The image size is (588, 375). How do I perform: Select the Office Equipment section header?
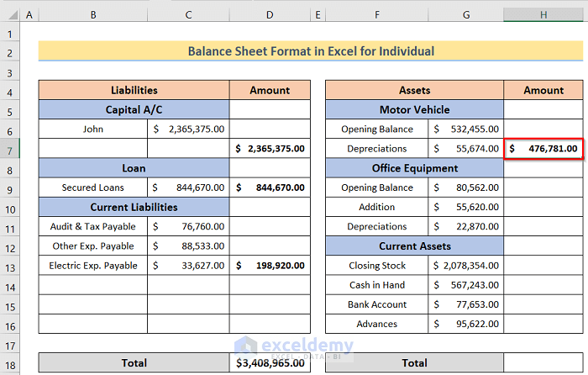click(414, 168)
